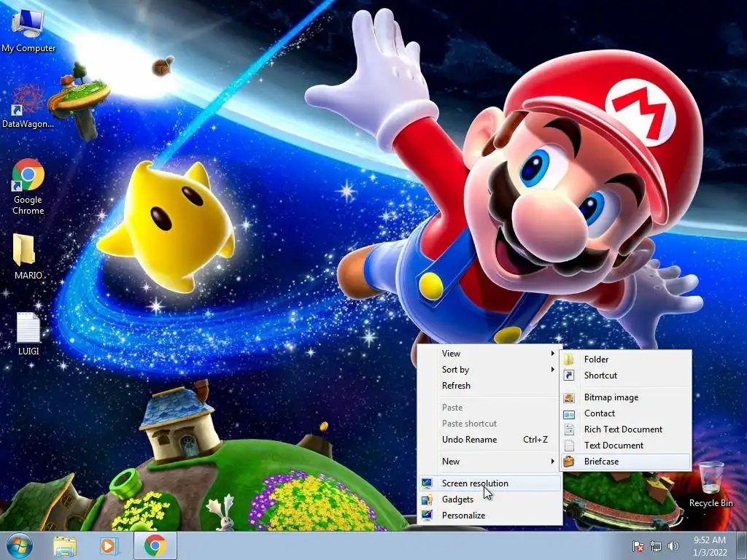This screenshot has width=747, height=560.
Task: Select the DataWagon shortcut icon
Action: pyautogui.click(x=28, y=106)
